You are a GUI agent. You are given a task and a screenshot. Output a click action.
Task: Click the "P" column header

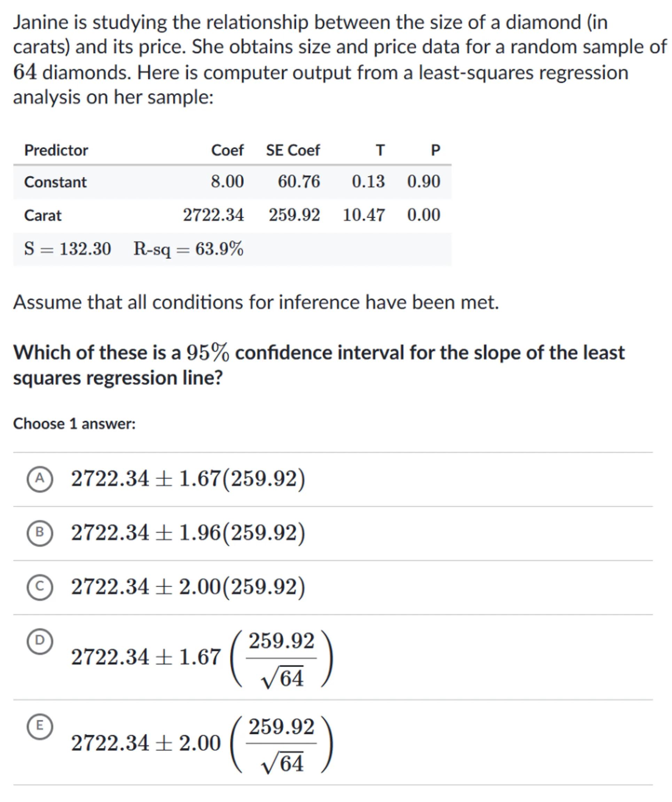coord(435,150)
